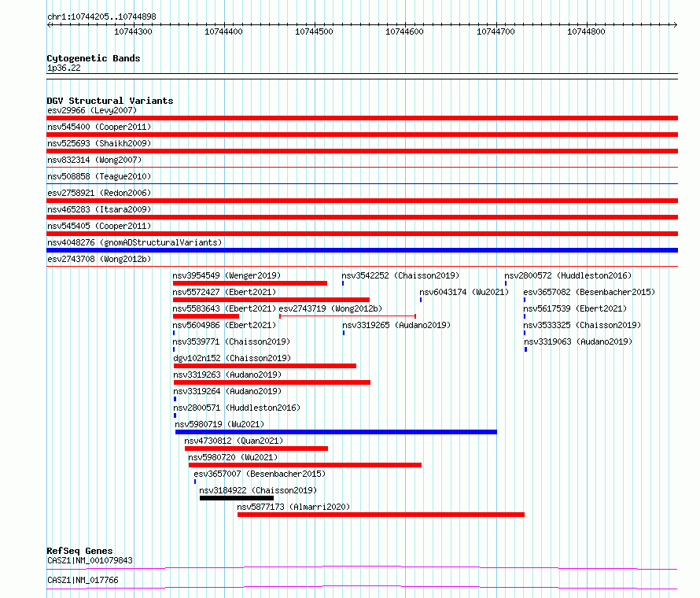Open nsv3319063 (Audano2019) label
This screenshot has width=700, height=598.
[x=578, y=341]
